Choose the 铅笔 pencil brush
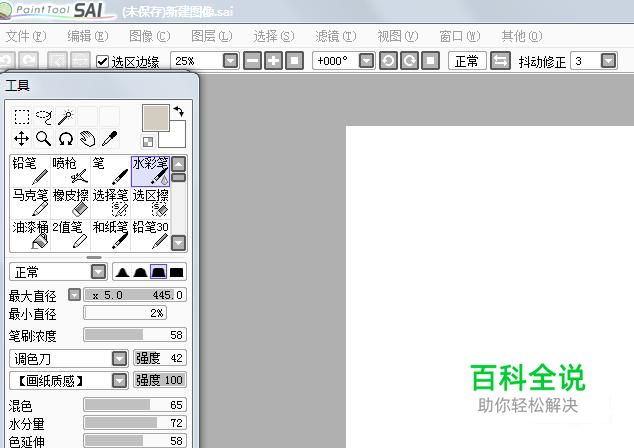This screenshot has width=634, height=448. (30, 171)
